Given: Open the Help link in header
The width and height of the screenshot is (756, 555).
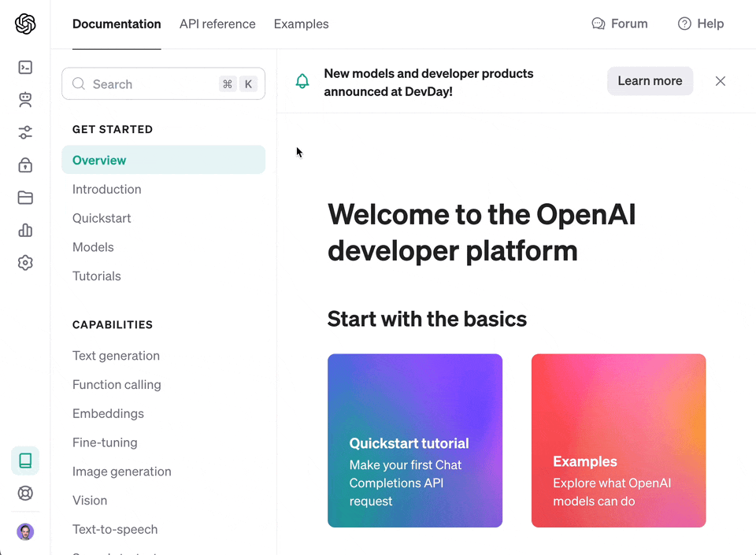Looking at the screenshot, I should pos(701,24).
